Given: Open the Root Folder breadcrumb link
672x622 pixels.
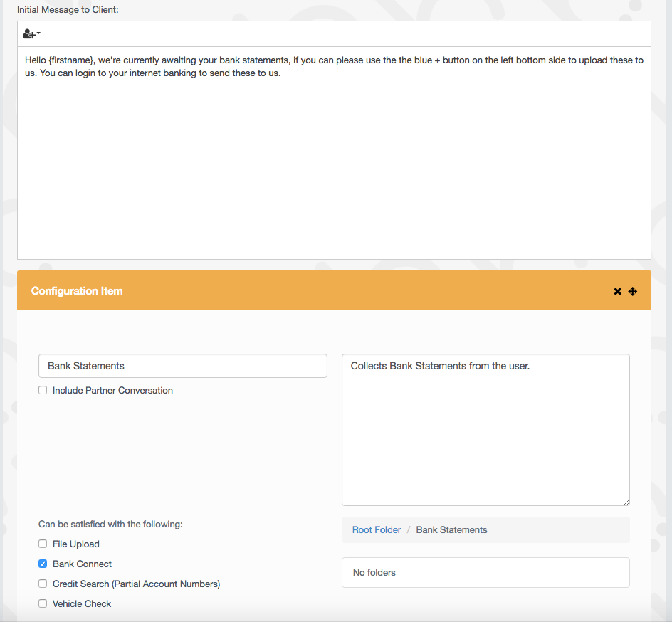Looking at the screenshot, I should point(376,529).
